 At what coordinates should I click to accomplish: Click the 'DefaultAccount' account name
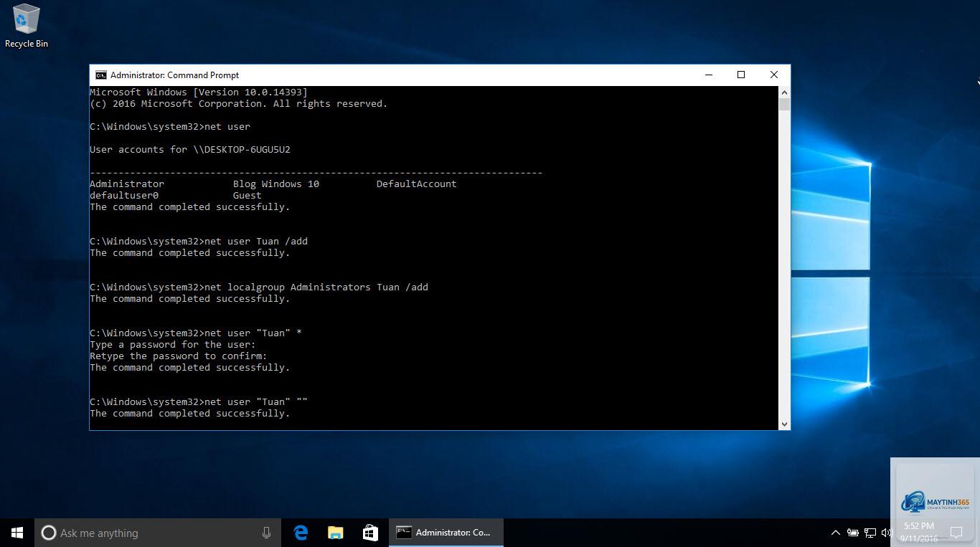pyautogui.click(x=417, y=184)
